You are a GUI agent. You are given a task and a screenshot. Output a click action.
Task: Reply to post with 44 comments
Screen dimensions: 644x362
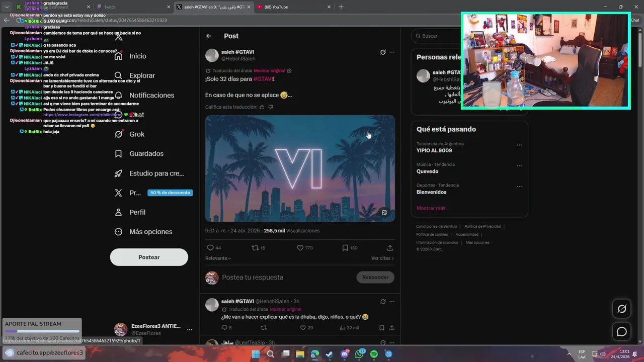pos(214,248)
